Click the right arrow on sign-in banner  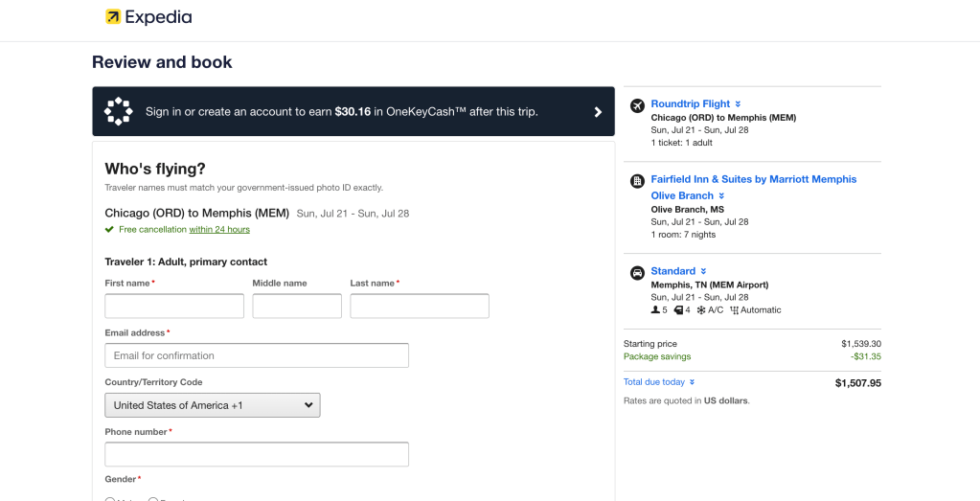click(x=598, y=112)
